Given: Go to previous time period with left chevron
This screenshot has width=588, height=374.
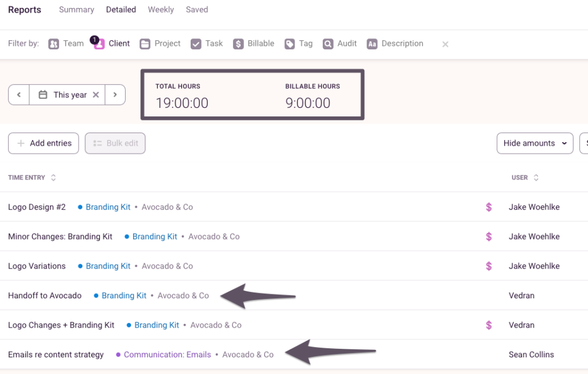Looking at the screenshot, I should (x=19, y=95).
